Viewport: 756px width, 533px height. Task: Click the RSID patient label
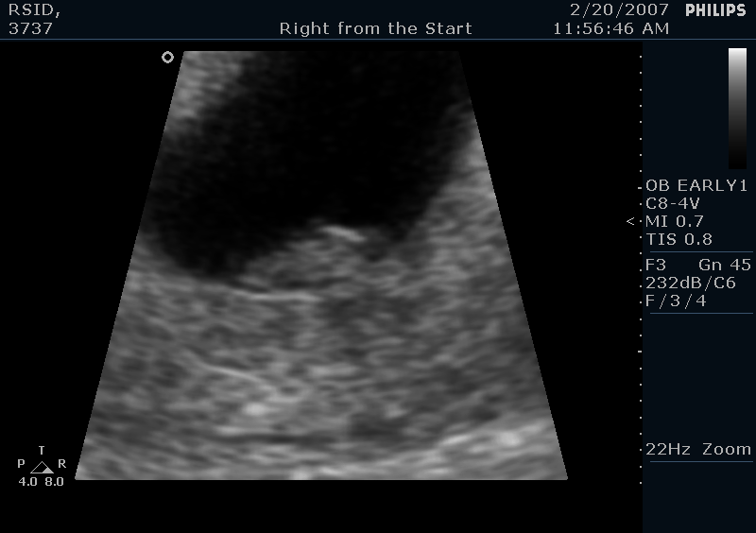(34, 10)
